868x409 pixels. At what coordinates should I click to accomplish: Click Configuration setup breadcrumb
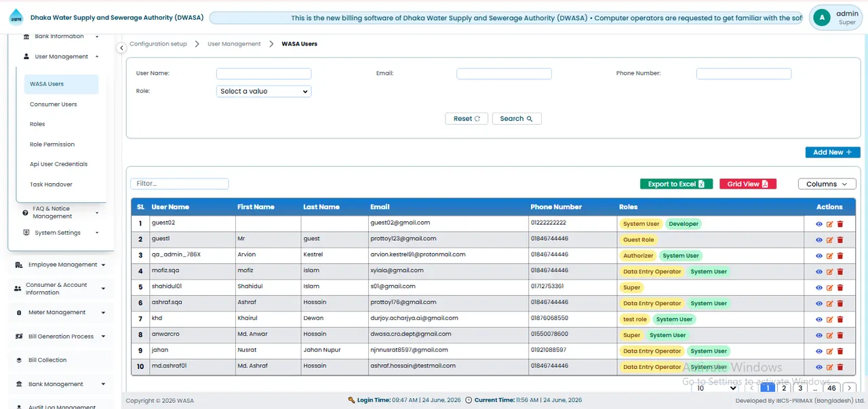tap(158, 44)
